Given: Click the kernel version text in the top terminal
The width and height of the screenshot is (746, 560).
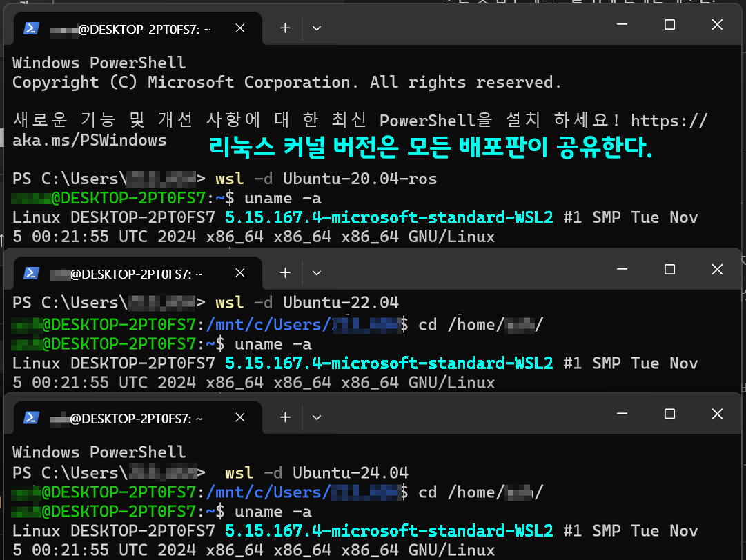Looking at the screenshot, I should point(389,217).
